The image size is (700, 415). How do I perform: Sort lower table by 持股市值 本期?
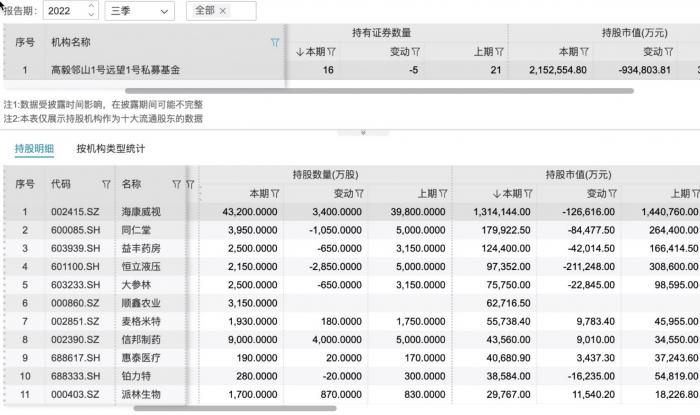pos(497,194)
